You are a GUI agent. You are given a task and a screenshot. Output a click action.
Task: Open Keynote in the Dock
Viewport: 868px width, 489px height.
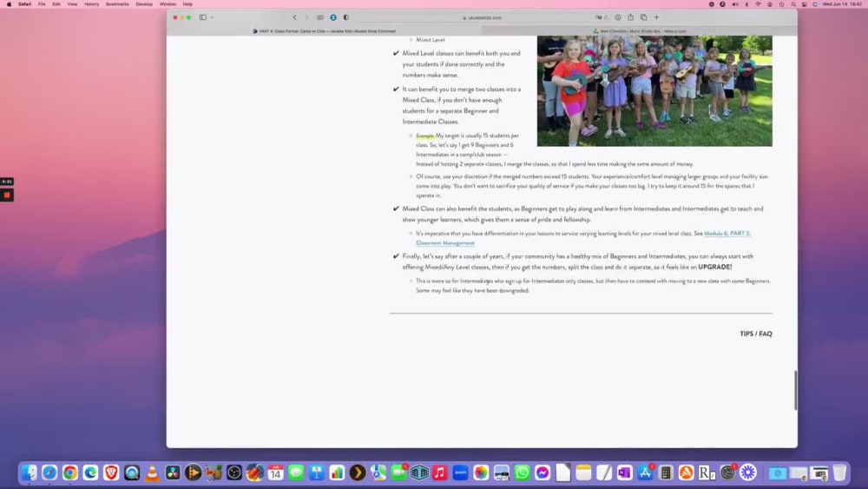click(317, 472)
